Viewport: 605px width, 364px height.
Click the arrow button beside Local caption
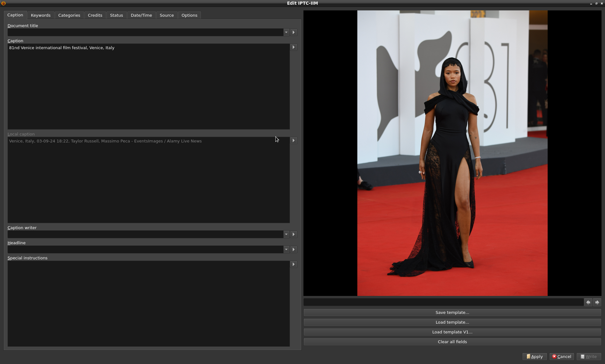294,141
